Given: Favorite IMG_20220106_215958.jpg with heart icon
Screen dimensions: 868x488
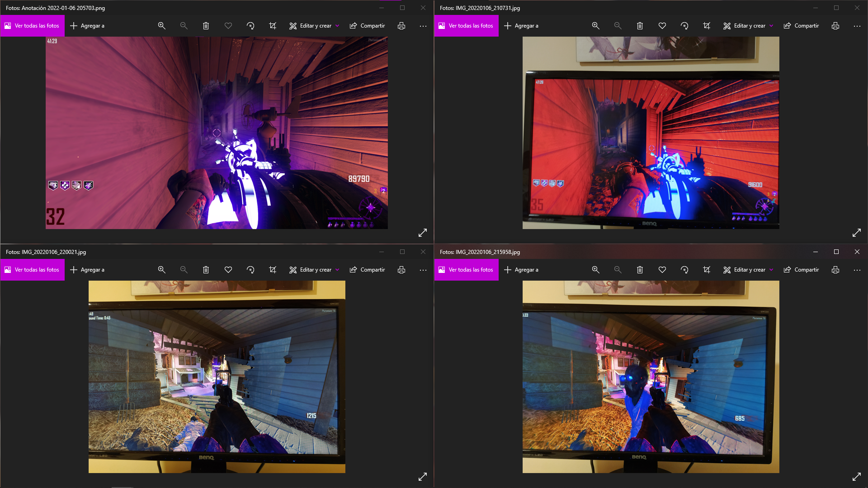Looking at the screenshot, I should [662, 270].
